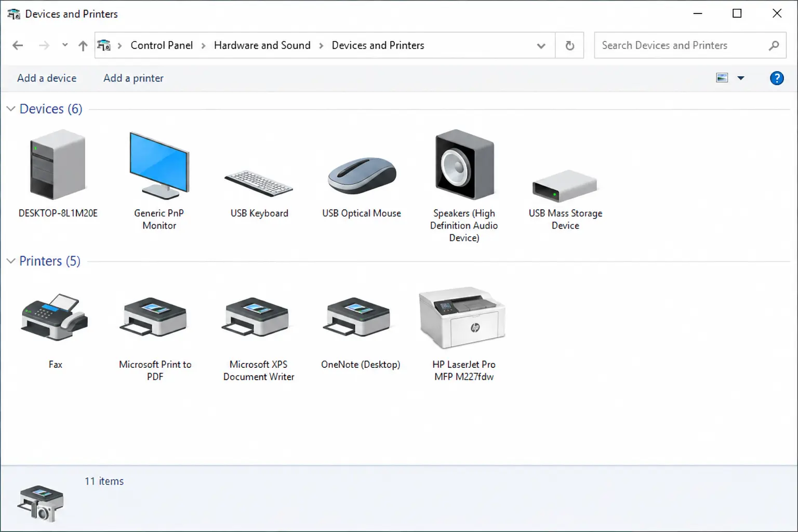The height and width of the screenshot is (532, 798).
Task: Navigate to Hardware and Sound breadcrumb
Action: 262,45
